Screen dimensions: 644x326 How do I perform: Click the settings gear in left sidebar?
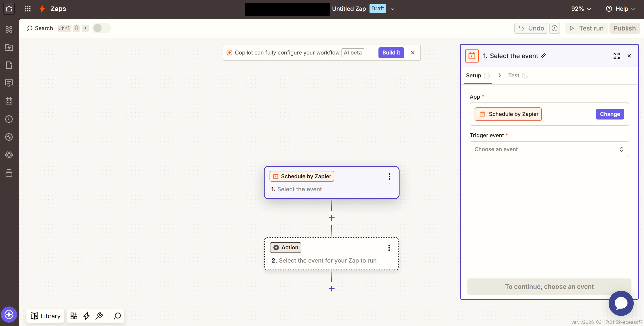coord(9,155)
